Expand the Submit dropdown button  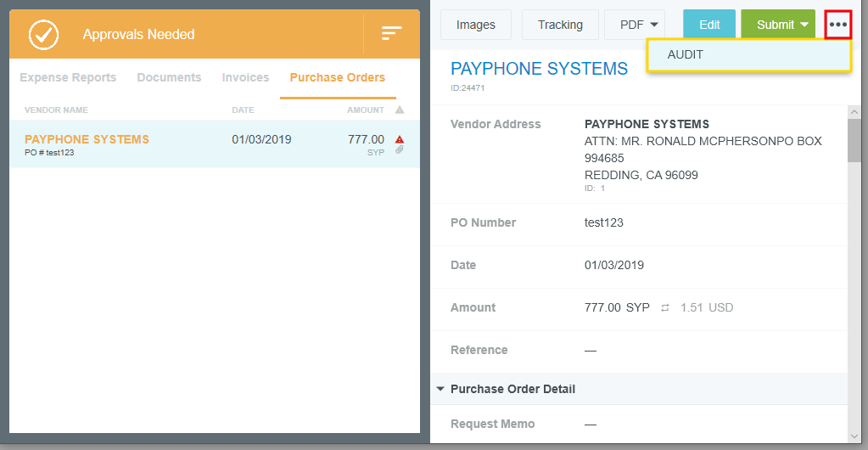point(778,25)
